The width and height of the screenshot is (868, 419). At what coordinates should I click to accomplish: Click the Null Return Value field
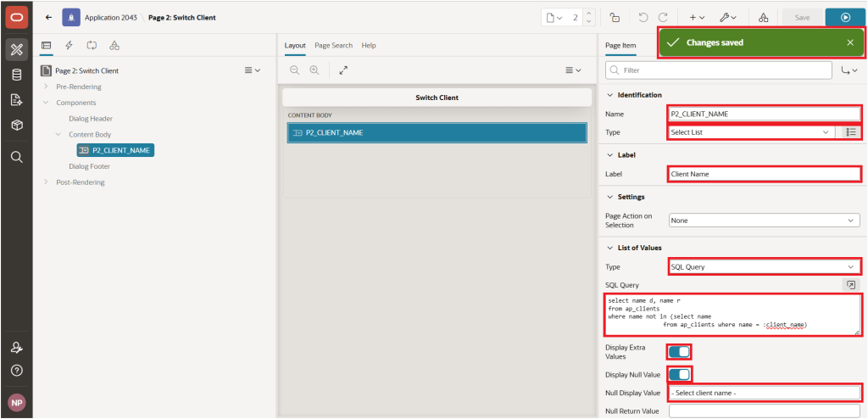[x=764, y=411]
